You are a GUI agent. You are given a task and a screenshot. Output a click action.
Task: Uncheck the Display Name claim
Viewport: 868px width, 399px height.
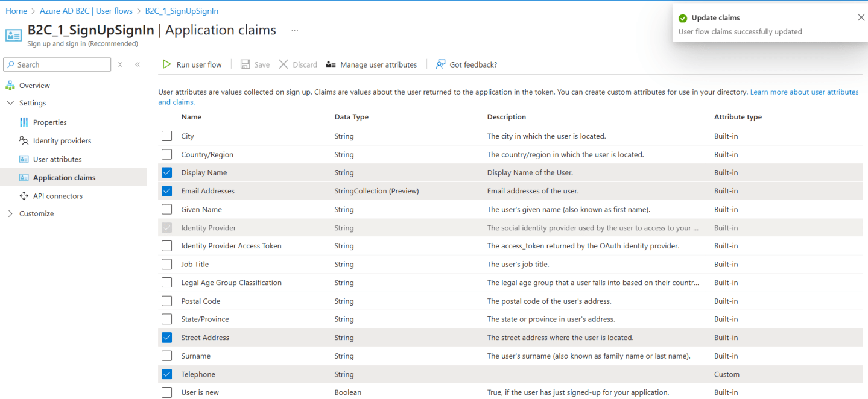166,172
